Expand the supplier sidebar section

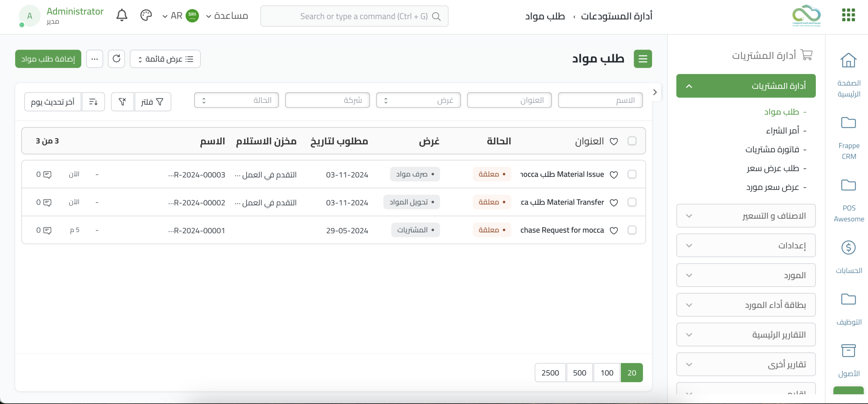click(x=746, y=275)
